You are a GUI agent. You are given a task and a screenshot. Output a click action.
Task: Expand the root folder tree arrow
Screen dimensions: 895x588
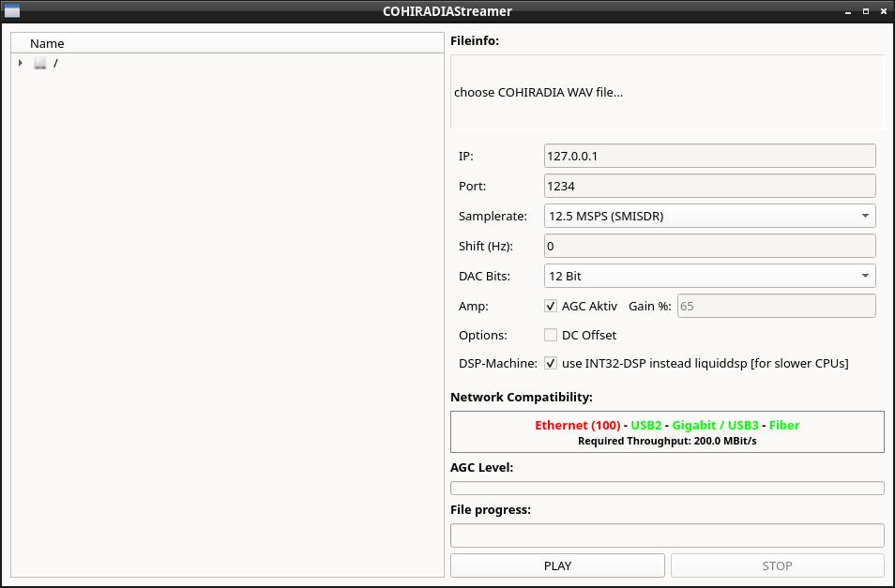(21, 63)
